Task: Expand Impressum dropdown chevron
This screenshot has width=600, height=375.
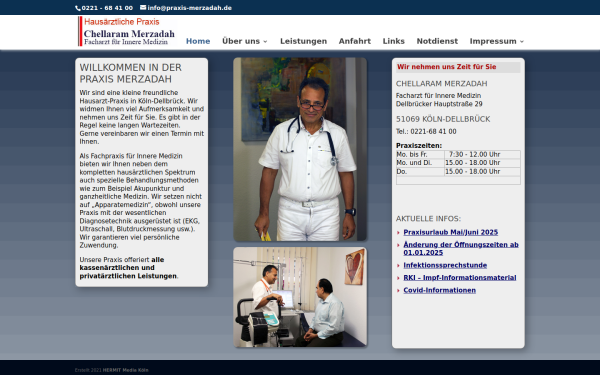Action: pos(522,41)
